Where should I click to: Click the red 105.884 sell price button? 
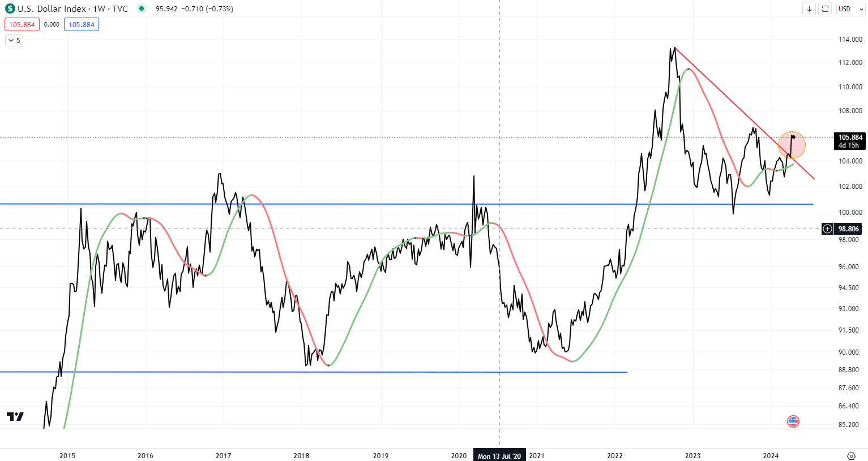click(22, 24)
